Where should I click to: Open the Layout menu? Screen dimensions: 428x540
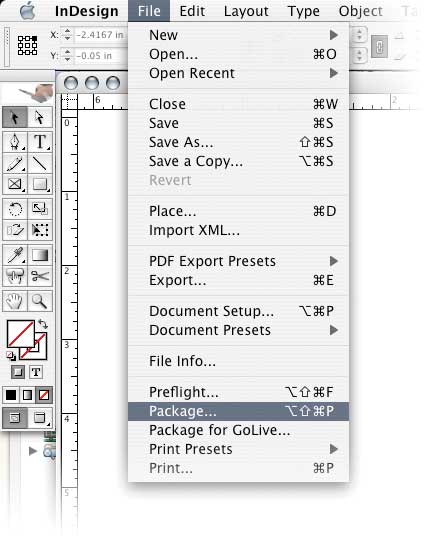tap(246, 11)
